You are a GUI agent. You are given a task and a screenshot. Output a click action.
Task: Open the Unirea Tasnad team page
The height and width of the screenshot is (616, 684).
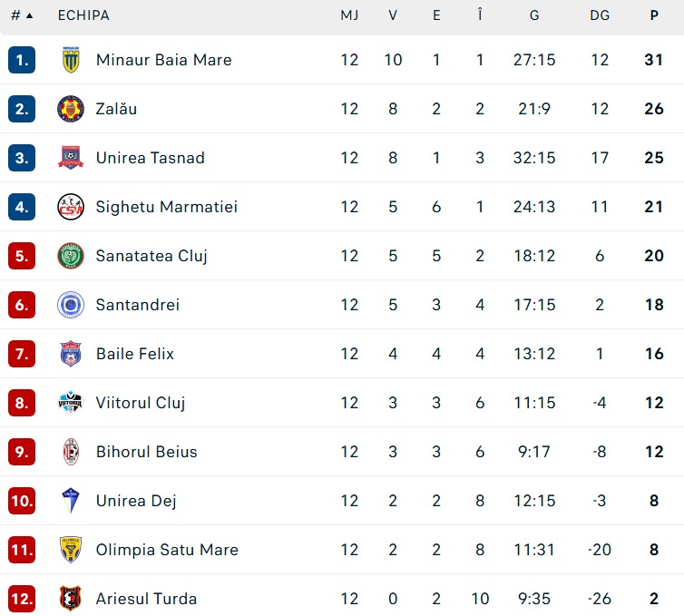[150, 158]
